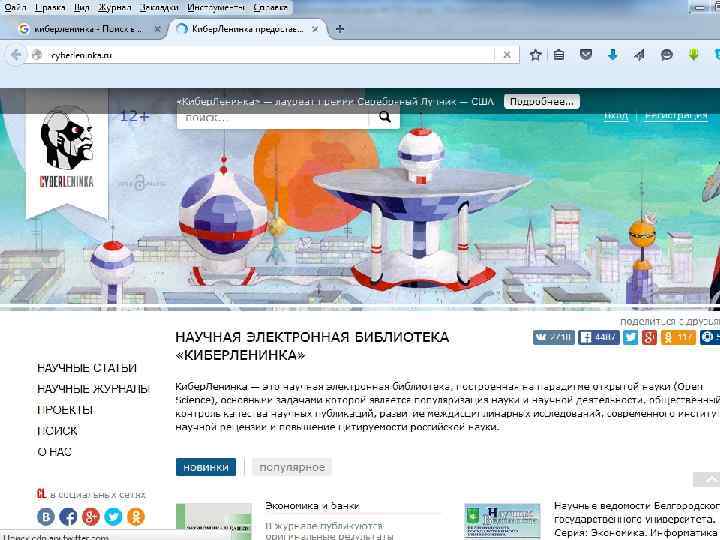Open Научные ведомости Белгородского journal thumbnail
720x540 pixels.
point(502,522)
